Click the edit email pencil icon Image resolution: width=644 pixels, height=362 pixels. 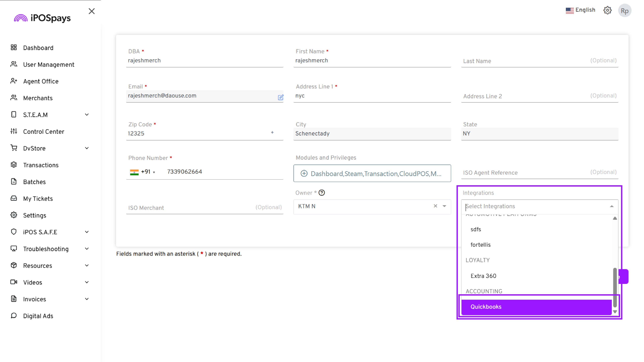[281, 97]
